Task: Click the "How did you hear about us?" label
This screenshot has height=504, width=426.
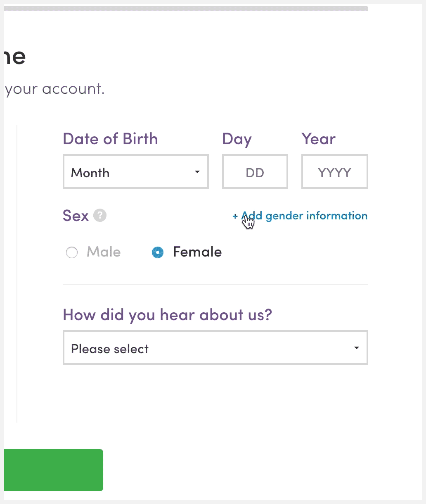Action: (167, 315)
